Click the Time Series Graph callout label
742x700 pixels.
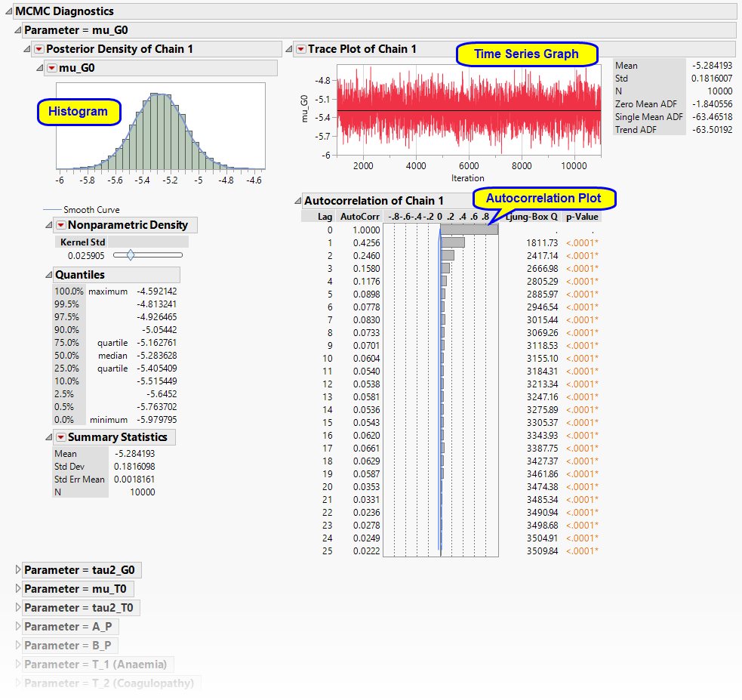pyautogui.click(x=526, y=54)
